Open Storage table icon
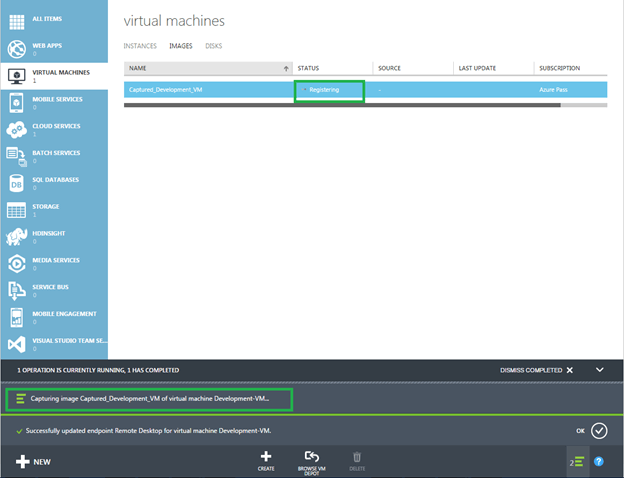 click(17, 210)
